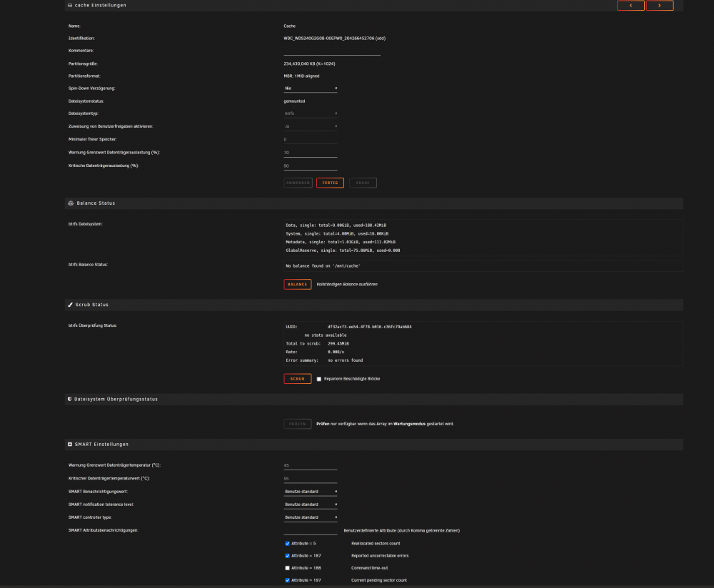The image size is (714, 588).
Task: Click Kritischer Datenträgertemperaturwert field
Action: [x=311, y=478]
